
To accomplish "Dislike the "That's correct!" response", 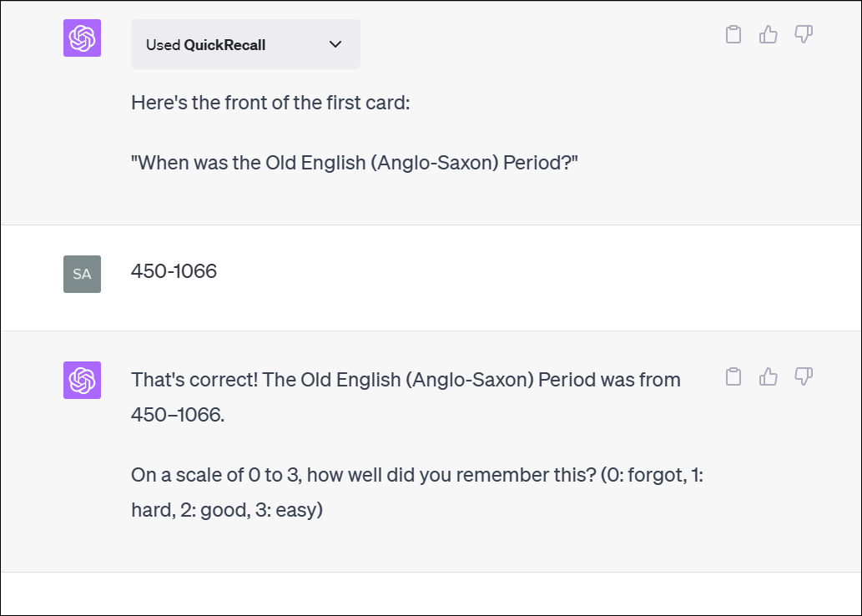I will coord(804,376).
